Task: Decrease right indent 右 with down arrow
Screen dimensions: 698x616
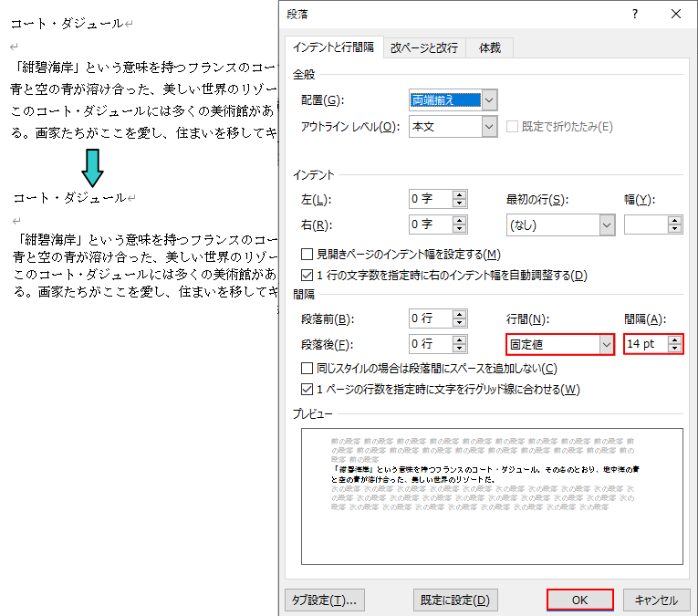Action: tap(459, 229)
